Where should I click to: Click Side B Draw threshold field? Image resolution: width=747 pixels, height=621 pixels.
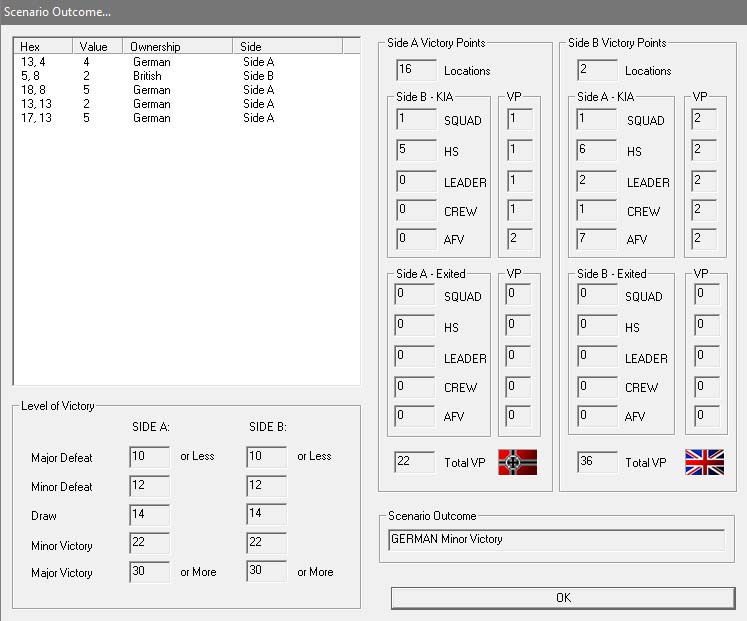[x=267, y=515]
